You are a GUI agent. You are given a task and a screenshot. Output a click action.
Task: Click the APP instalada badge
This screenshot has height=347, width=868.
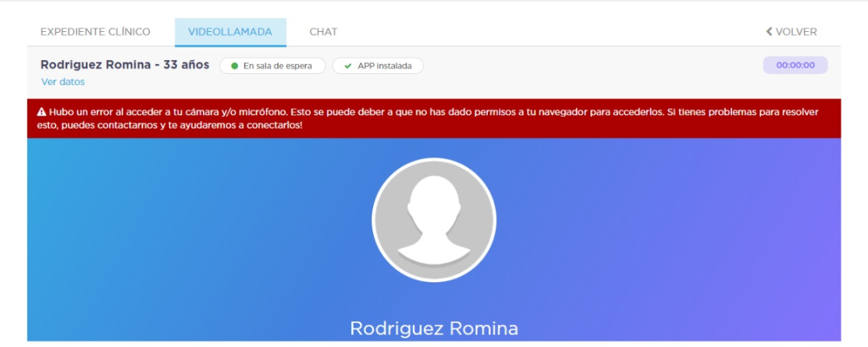[x=378, y=66]
